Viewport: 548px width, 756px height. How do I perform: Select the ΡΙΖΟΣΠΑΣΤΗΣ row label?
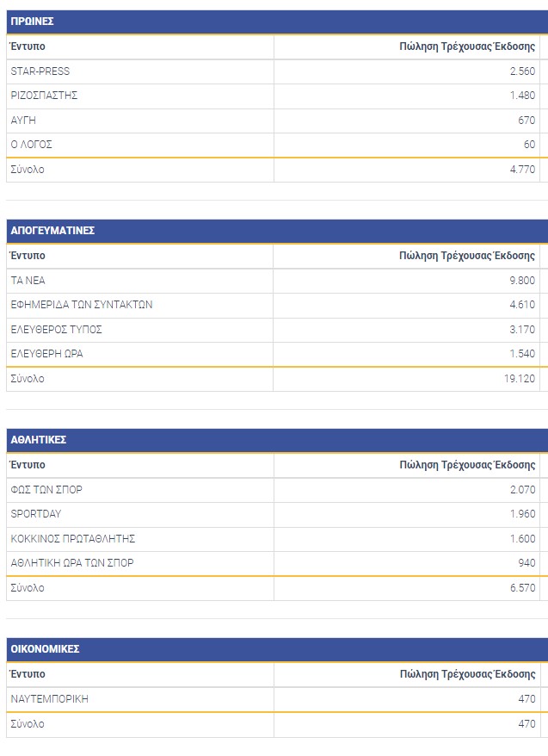44,96
